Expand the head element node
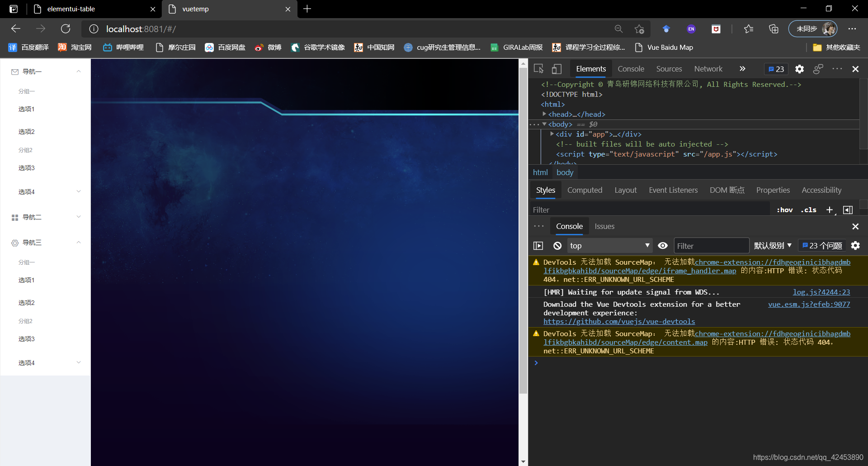 (544, 114)
